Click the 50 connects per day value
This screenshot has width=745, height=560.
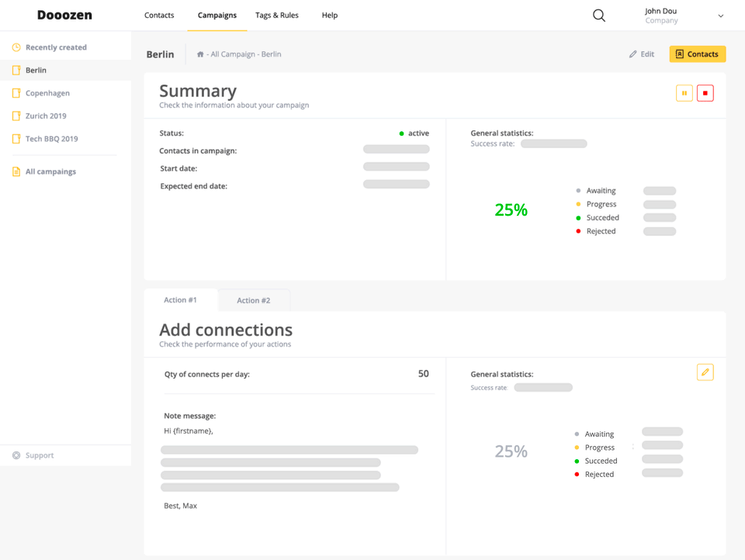coord(424,374)
